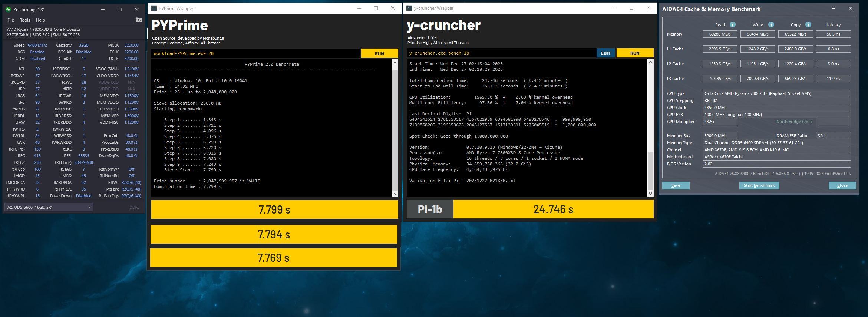The image size is (868, 317).
Task: Click y-cruncher console scrollbar down arrow
Action: pos(650,193)
